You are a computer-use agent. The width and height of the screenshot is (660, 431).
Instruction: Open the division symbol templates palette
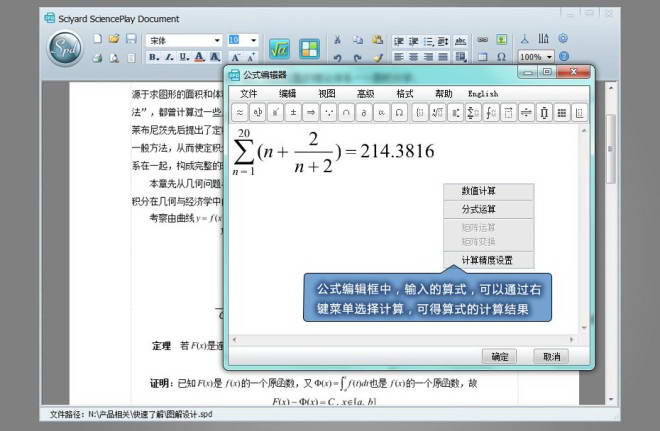(526, 112)
